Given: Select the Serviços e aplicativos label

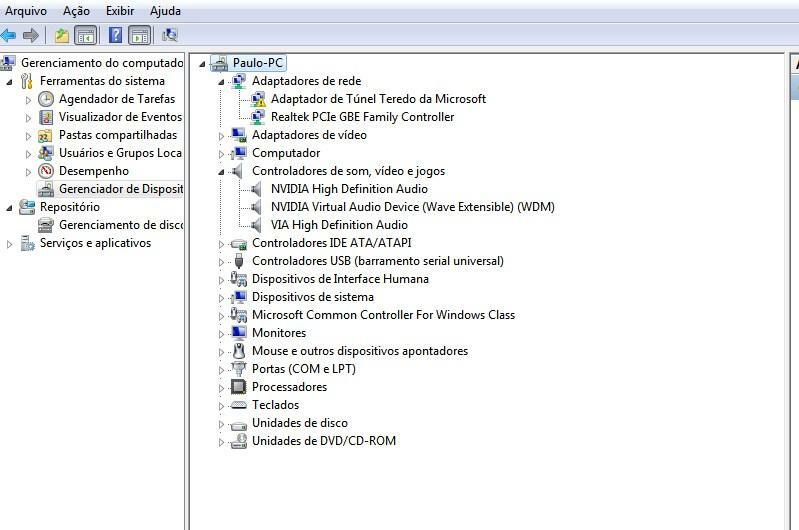Looking at the screenshot, I should click(x=95, y=243).
